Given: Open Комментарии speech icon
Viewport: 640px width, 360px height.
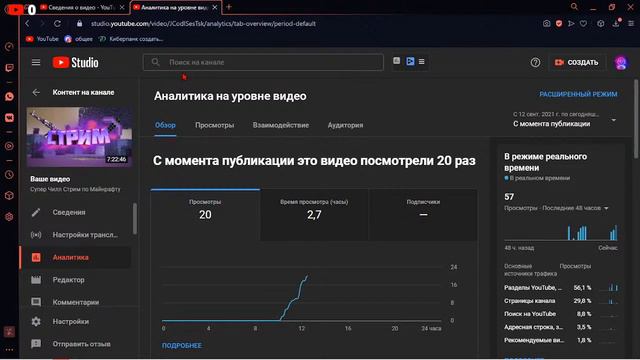Looking at the screenshot, I should pyautogui.click(x=36, y=302).
